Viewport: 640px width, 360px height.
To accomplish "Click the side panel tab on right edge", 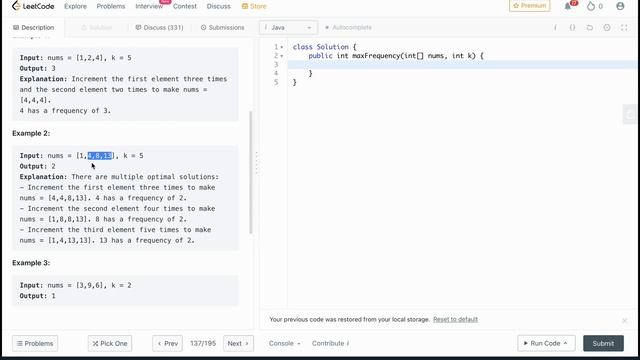I will (630, 114).
